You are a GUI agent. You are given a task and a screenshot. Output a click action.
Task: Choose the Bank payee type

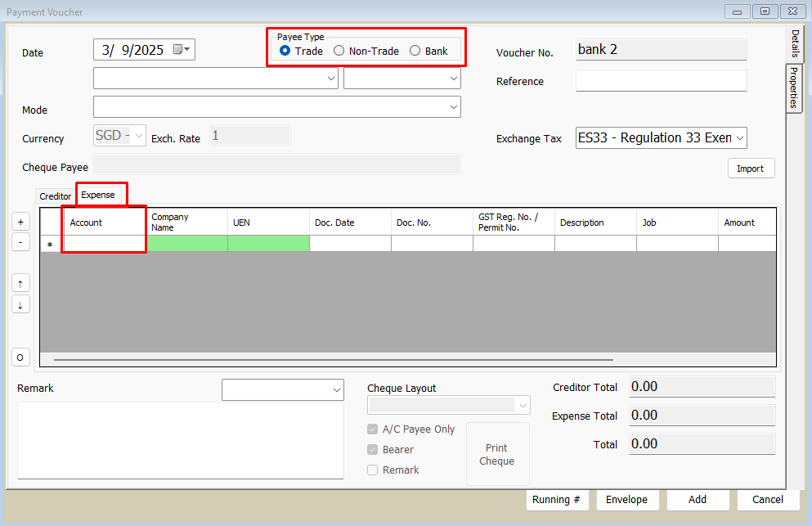[415, 51]
